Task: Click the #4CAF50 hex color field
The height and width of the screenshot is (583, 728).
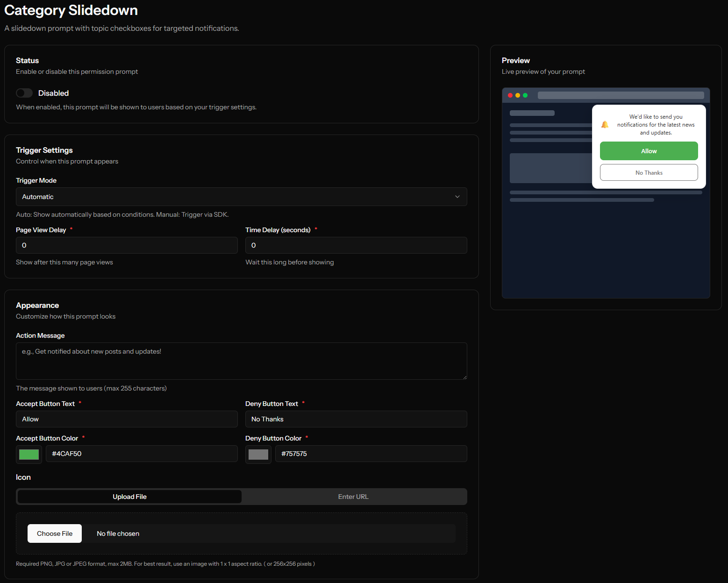Action: (x=142, y=454)
